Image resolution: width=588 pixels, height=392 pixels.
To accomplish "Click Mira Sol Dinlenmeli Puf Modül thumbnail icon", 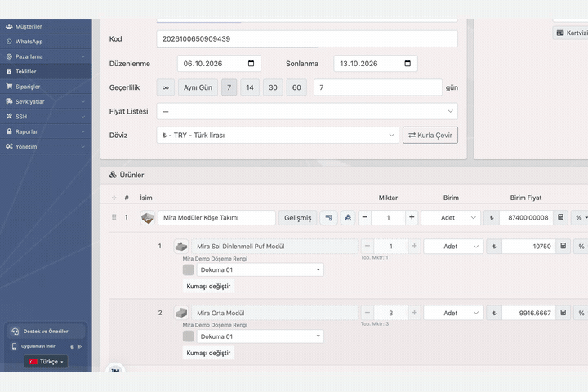I will click(x=181, y=247).
